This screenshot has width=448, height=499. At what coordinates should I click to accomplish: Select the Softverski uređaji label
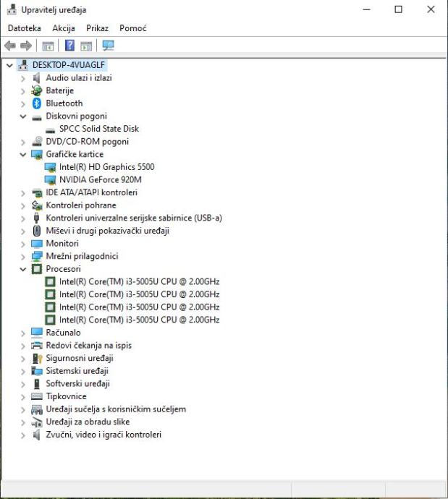tap(77, 383)
